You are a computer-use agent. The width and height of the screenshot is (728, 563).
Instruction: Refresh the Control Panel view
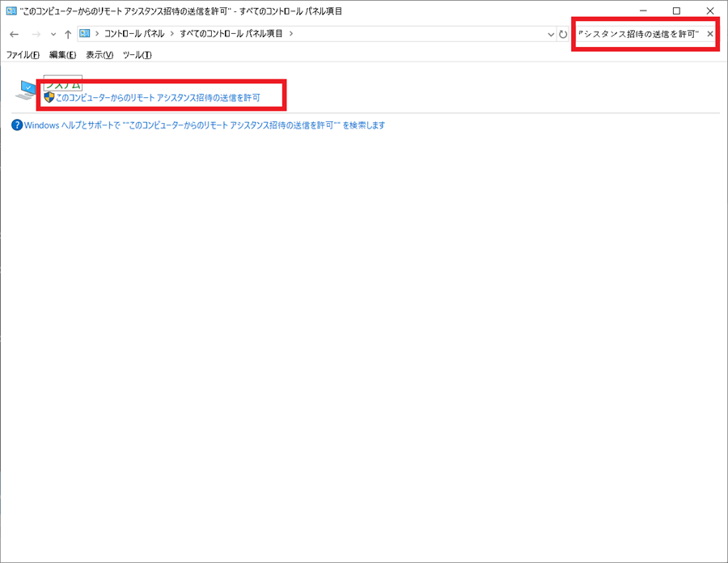[x=563, y=34]
